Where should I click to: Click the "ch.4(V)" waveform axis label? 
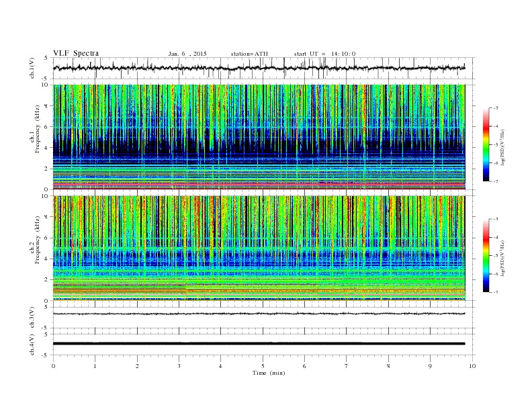pyautogui.click(x=32, y=345)
